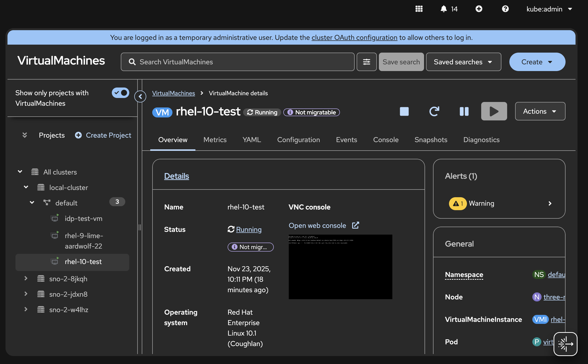Open the Actions dropdown
588x364 pixels.
pyautogui.click(x=540, y=111)
